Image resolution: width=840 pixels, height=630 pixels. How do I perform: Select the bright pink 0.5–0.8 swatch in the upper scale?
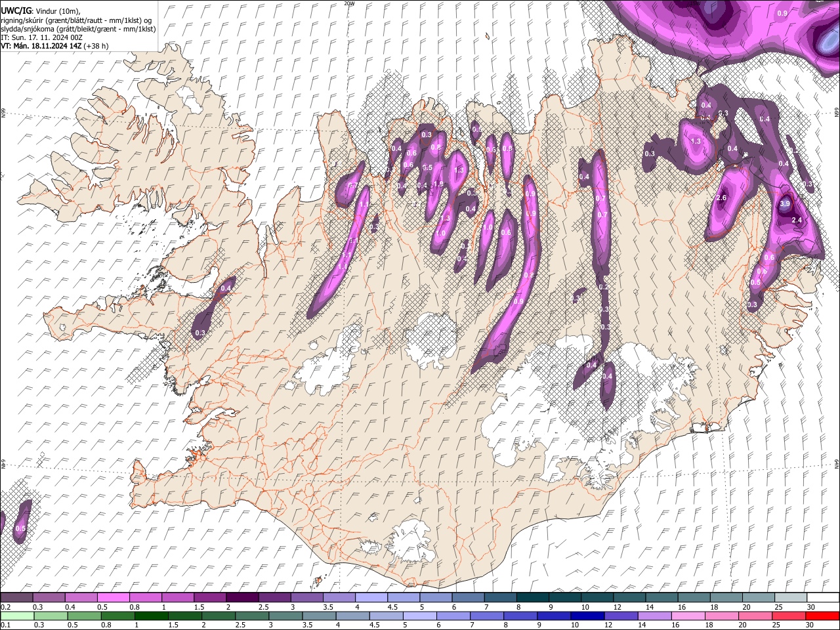point(113,597)
